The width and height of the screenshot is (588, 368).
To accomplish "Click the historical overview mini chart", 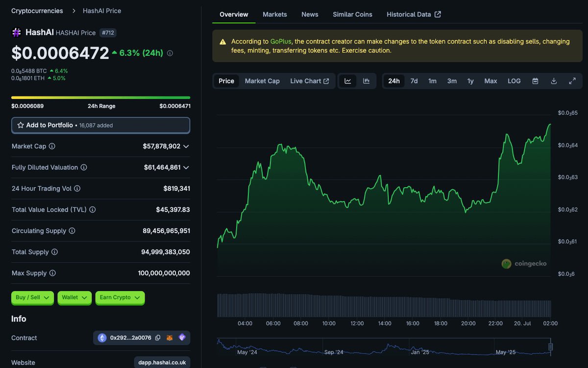I will pos(384,346).
